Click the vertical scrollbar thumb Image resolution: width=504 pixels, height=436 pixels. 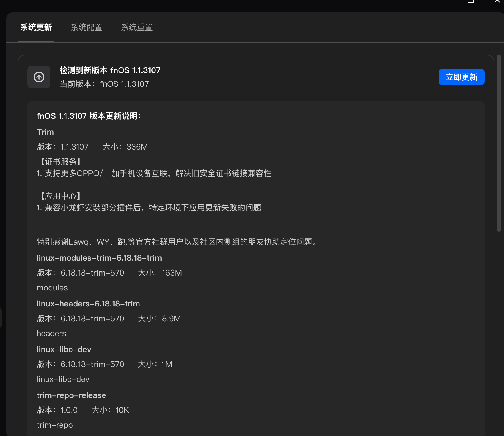(x=499, y=143)
